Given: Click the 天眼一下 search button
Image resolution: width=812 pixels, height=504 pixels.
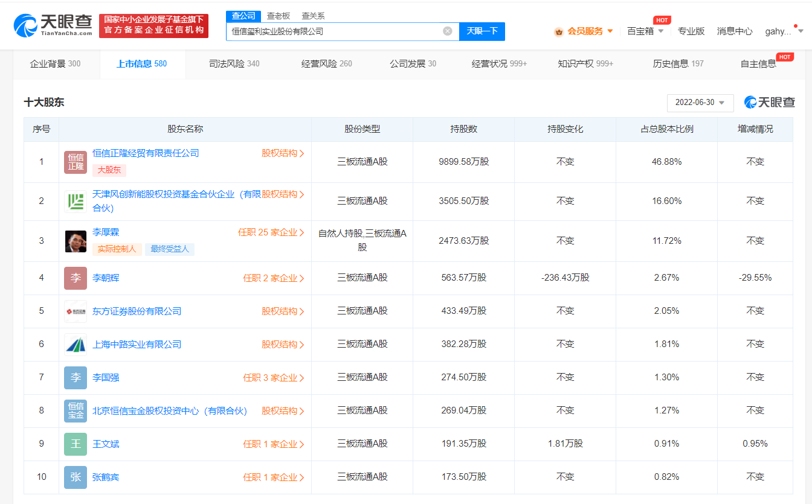Looking at the screenshot, I should (x=482, y=31).
